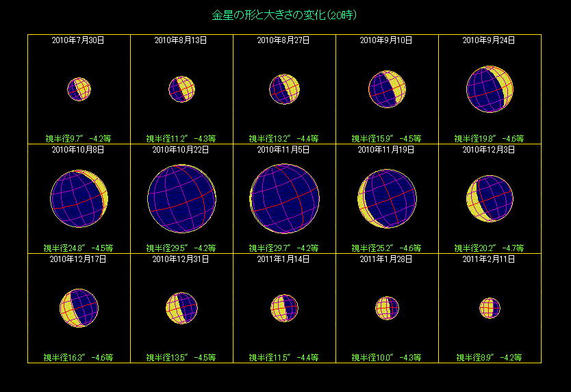
Task: Click the title 金星の形と大きさの変化(20時)
Action: click(284, 14)
